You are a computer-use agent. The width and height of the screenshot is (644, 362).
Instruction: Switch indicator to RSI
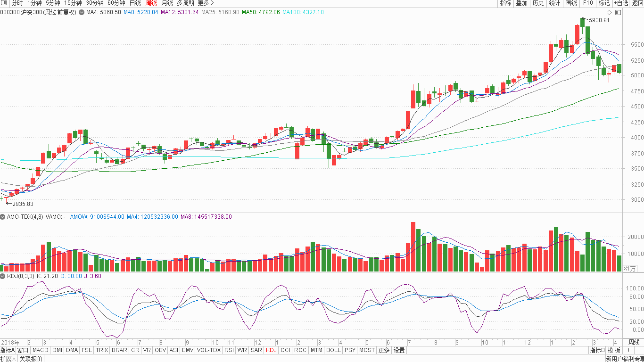229,350
